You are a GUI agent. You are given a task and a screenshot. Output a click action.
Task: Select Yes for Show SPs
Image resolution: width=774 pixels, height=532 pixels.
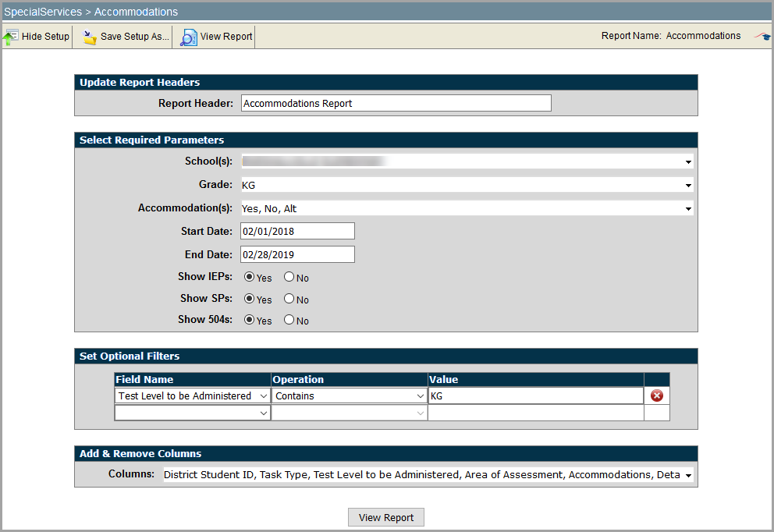click(x=249, y=299)
